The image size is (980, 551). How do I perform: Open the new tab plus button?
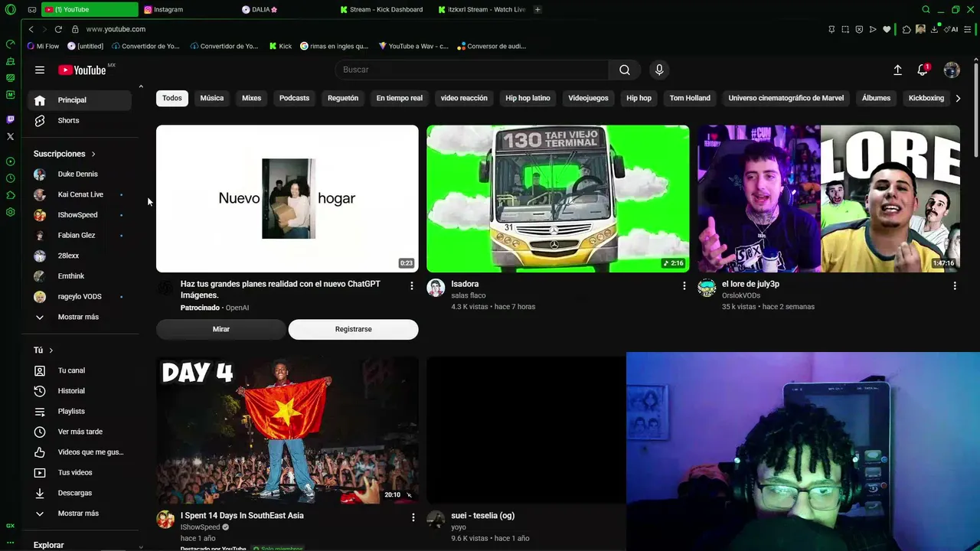point(537,10)
